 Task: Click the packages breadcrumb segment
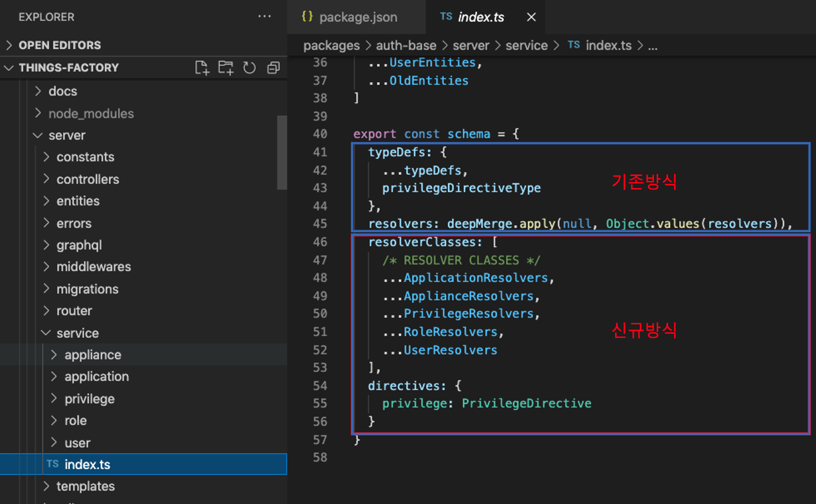pyautogui.click(x=332, y=46)
